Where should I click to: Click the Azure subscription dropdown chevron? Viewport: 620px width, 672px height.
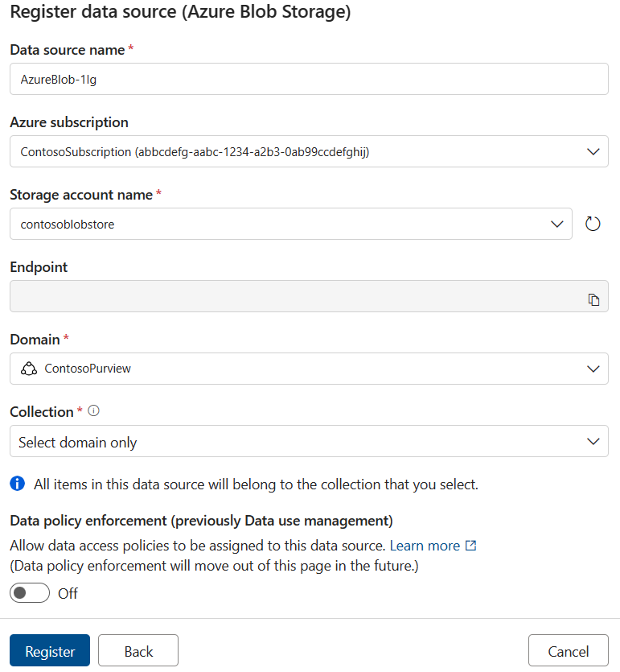(593, 151)
